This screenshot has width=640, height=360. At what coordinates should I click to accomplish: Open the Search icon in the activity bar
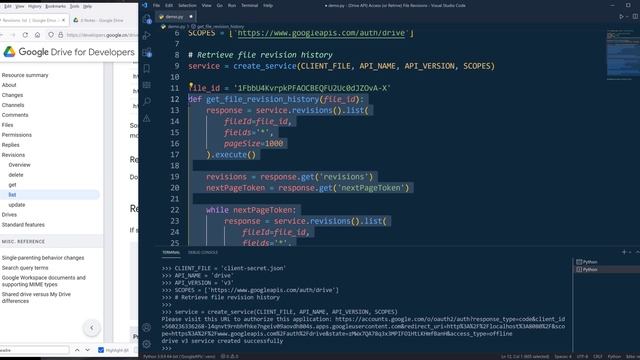pos(147,101)
